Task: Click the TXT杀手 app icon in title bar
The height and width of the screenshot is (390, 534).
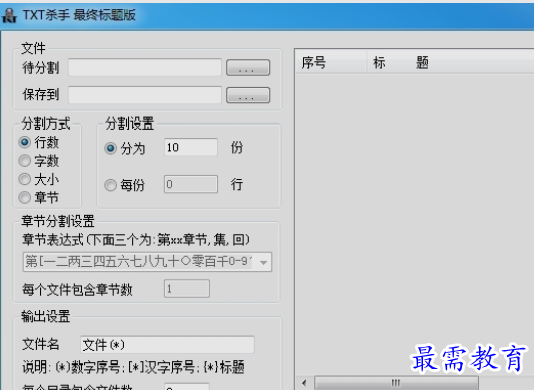Action: pos(10,15)
